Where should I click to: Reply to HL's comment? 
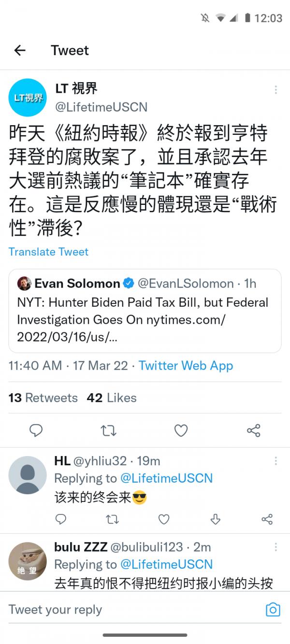[61, 519]
